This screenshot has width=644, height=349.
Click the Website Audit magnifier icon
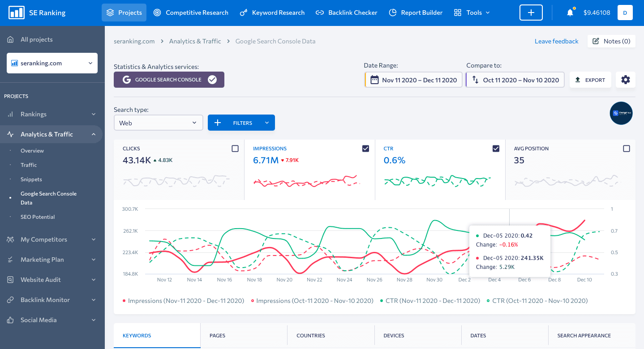10,280
